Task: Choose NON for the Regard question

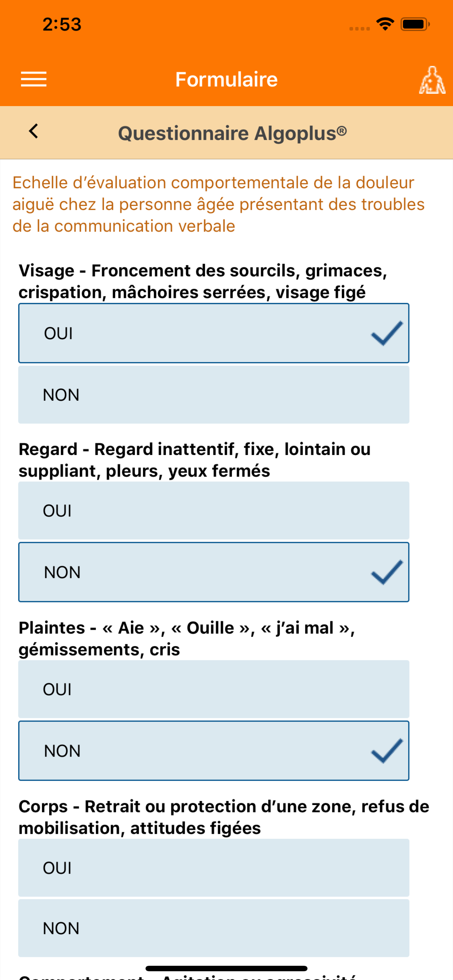Action: click(214, 572)
